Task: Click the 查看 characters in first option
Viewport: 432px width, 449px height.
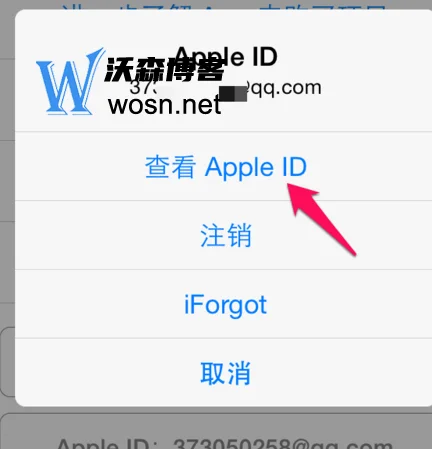Action: 170,167
